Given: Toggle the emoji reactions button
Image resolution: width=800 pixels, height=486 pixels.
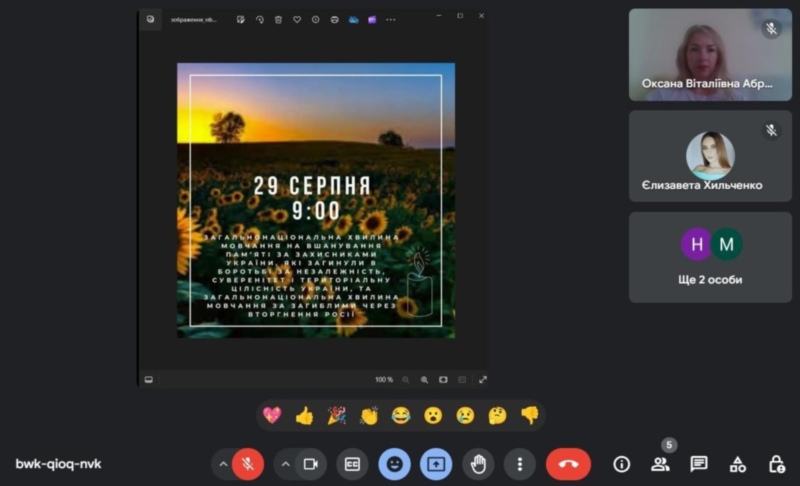Looking at the screenshot, I should tap(394, 464).
